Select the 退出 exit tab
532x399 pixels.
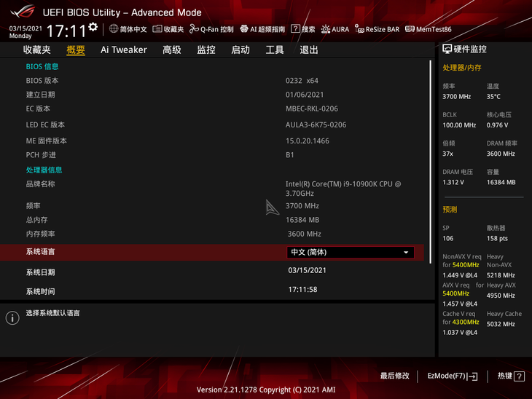[x=309, y=50]
